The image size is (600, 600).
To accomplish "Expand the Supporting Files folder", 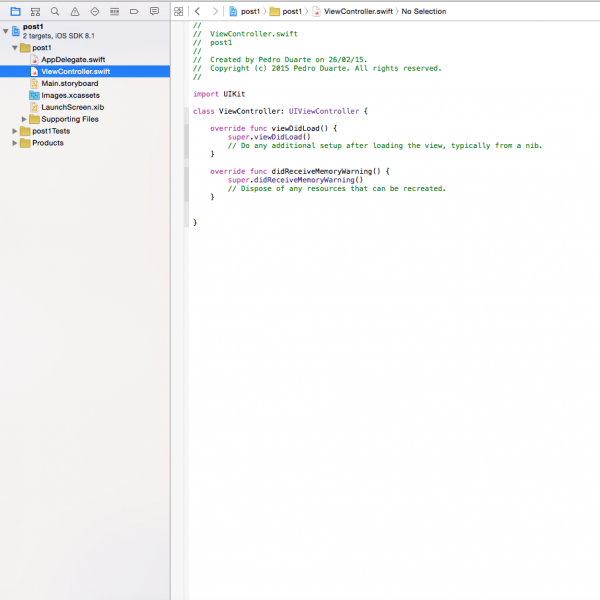I will point(24,119).
